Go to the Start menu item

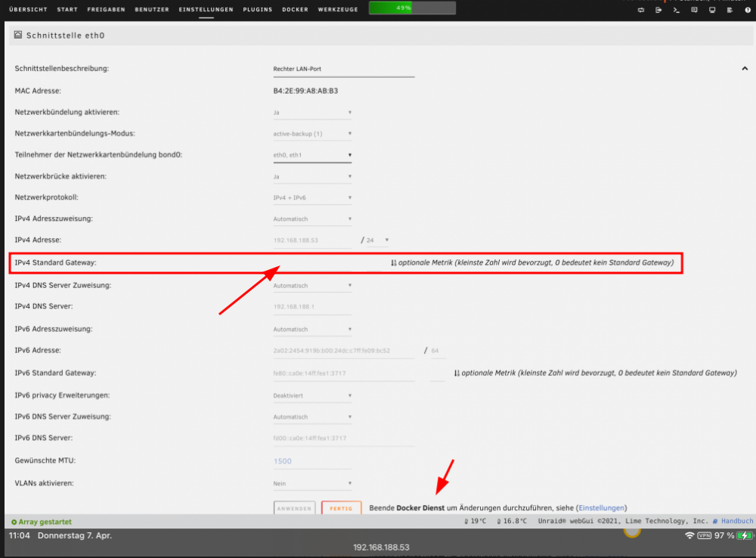click(67, 9)
